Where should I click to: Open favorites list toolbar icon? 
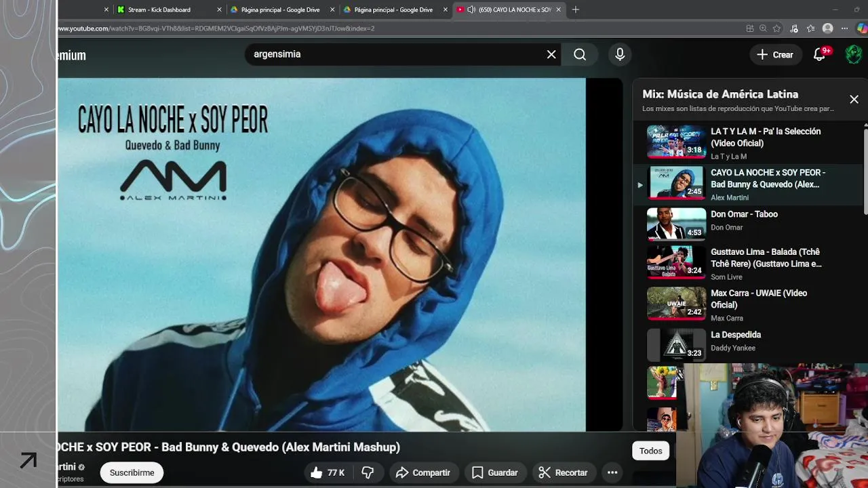coord(810,28)
